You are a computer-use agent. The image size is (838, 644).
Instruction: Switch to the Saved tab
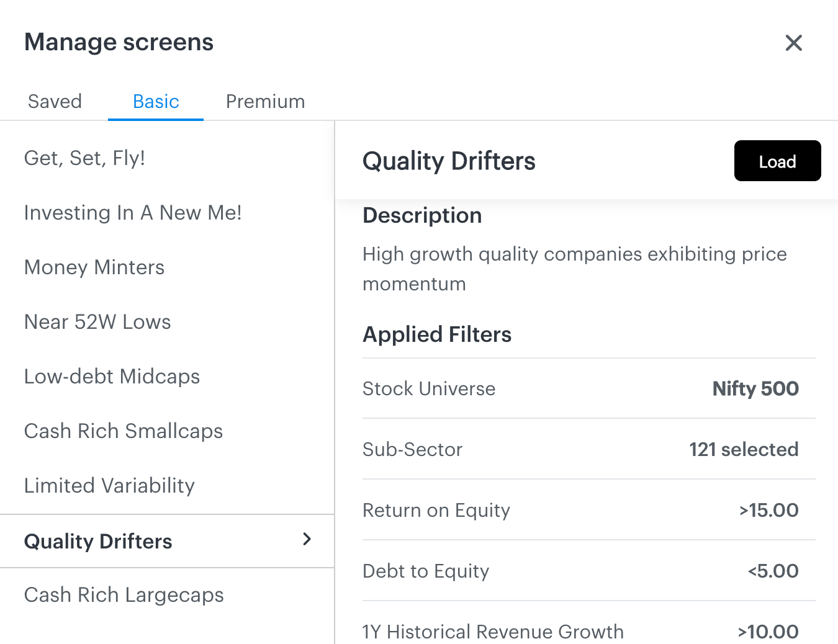click(x=55, y=101)
